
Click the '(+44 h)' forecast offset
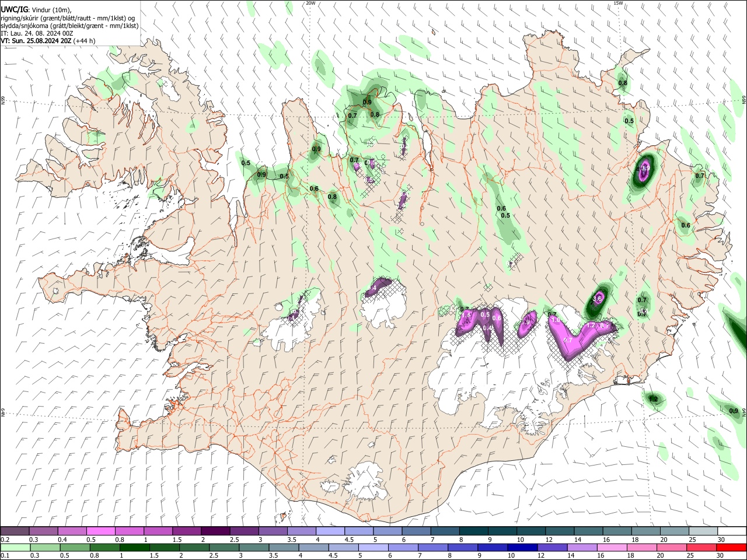tap(85, 41)
